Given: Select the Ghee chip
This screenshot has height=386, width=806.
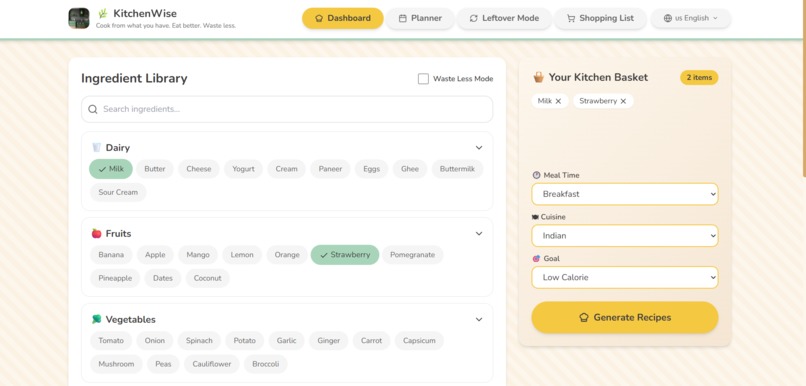Looking at the screenshot, I should (x=410, y=169).
